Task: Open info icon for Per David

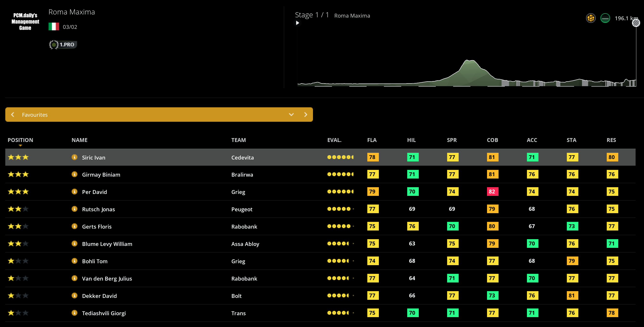Action: click(x=74, y=191)
